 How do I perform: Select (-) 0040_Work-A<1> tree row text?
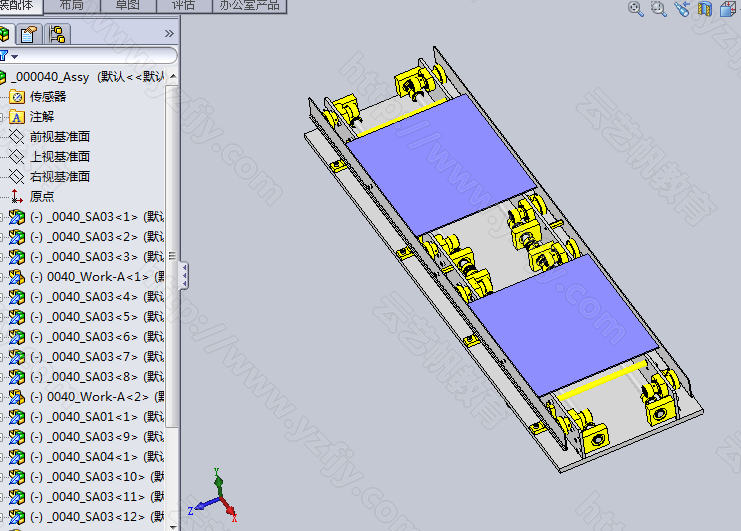[97, 277]
